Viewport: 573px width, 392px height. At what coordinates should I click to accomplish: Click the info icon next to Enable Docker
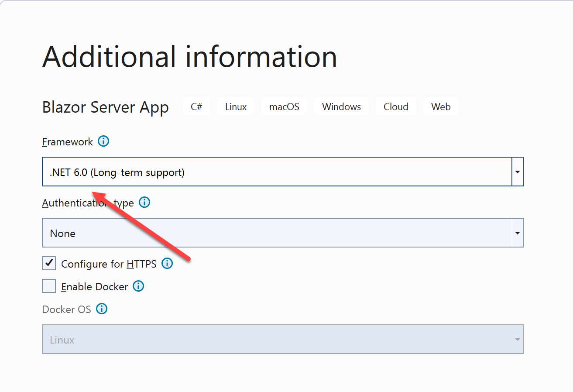click(x=138, y=286)
